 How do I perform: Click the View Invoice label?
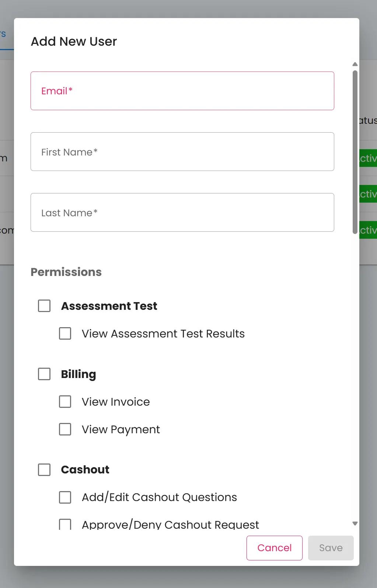point(116,402)
